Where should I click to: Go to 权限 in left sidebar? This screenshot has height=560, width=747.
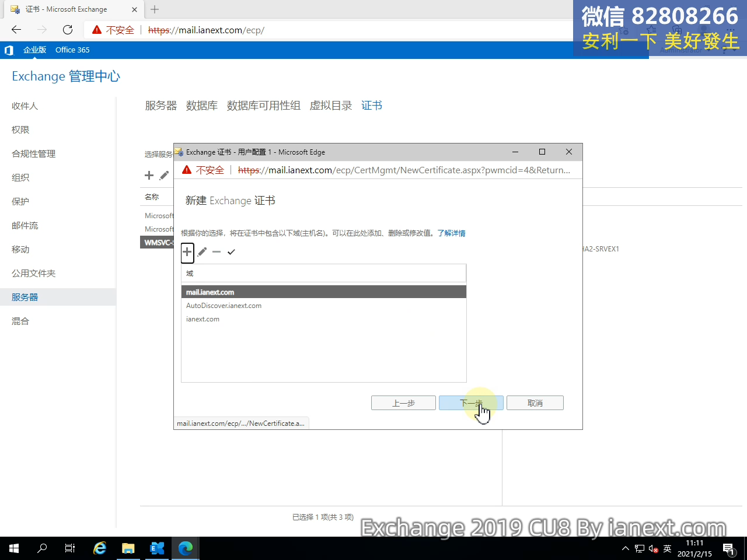point(20,129)
